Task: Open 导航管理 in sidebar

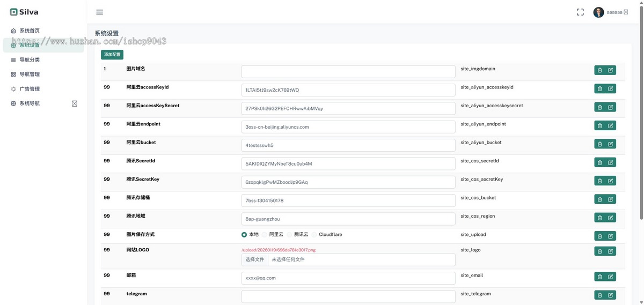Action: coord(43,74)
